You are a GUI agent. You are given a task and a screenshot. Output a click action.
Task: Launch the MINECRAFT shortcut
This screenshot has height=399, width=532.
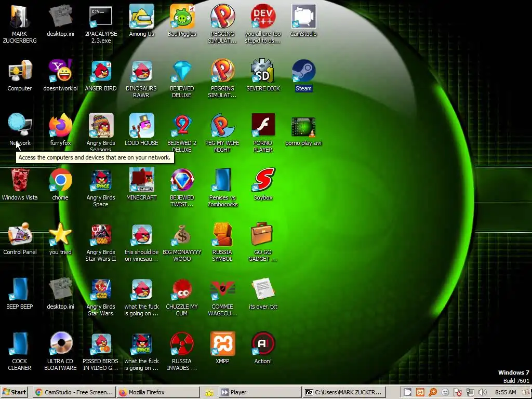click(x=141, y=180)
